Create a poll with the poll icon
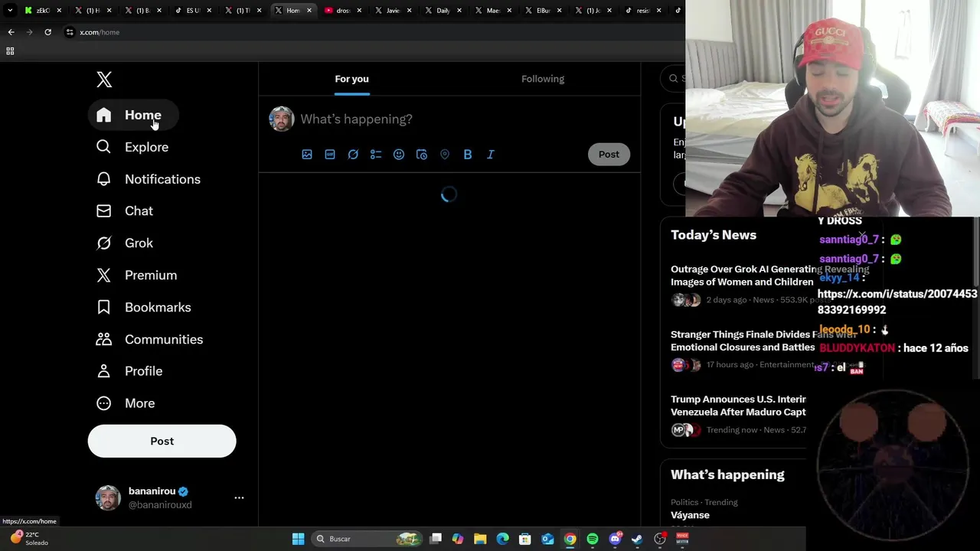980x551 pixels. click(376, 155)
